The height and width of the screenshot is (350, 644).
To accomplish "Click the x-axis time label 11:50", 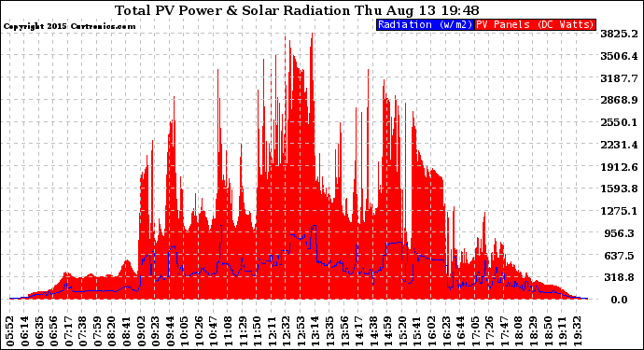I will point(257,331).
